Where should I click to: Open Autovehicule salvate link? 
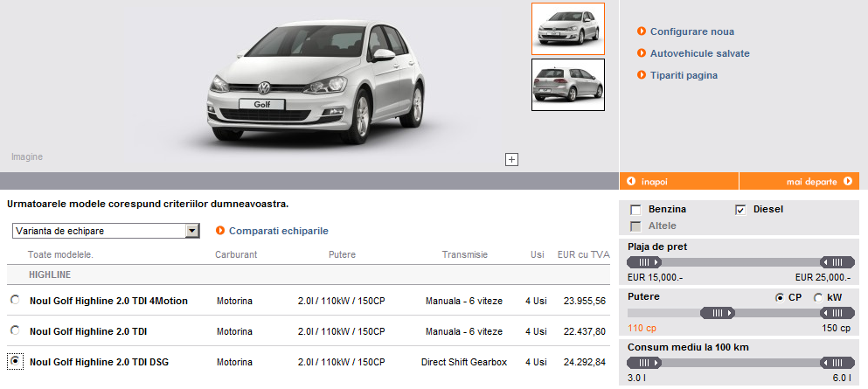pos(699,53)
